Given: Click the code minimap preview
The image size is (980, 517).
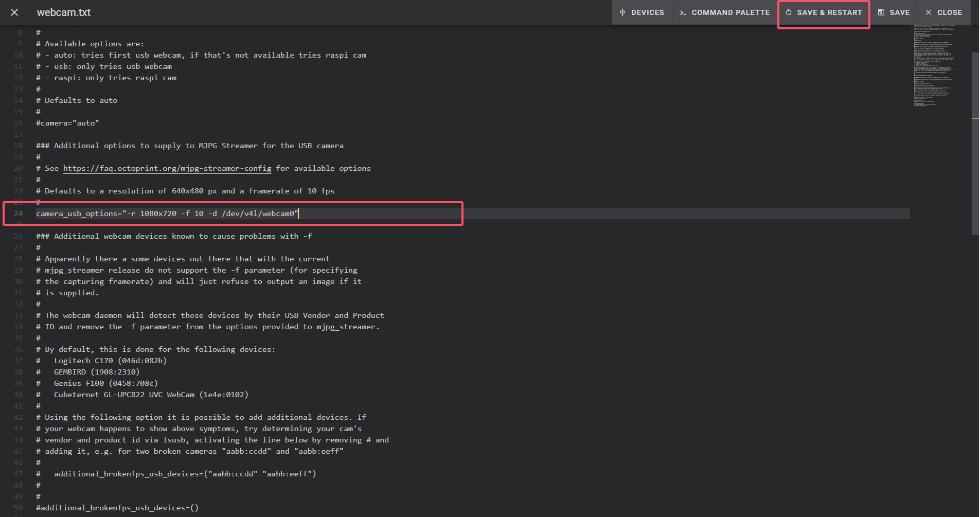Looking at the screenshot, I should (934, 64).
